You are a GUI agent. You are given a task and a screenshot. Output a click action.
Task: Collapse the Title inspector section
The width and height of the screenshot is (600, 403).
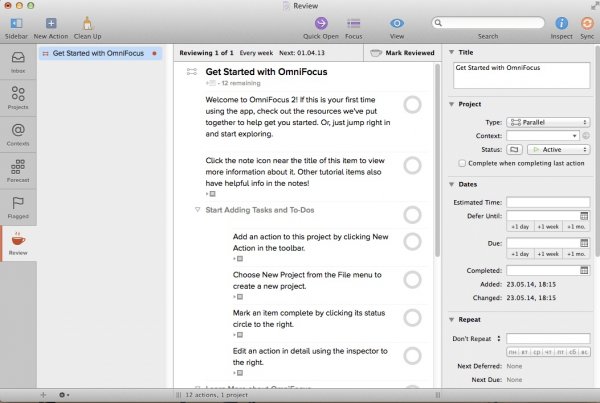tap(452, 52)
